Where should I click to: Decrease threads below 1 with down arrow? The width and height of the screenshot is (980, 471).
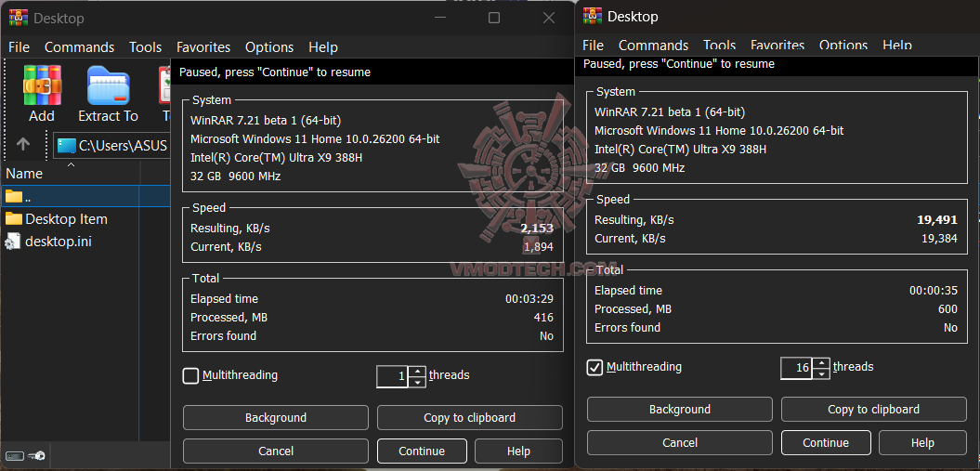(x=417, y=382)
